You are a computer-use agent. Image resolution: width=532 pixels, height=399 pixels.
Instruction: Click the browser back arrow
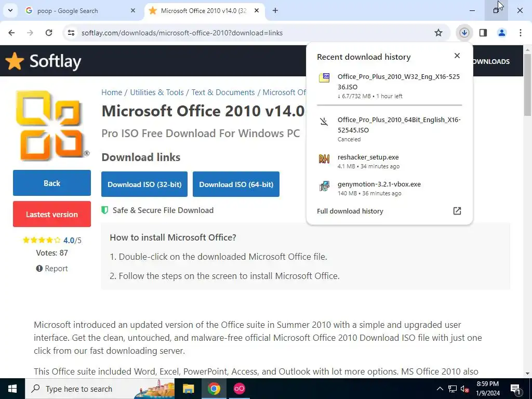[x=11, y=33]
